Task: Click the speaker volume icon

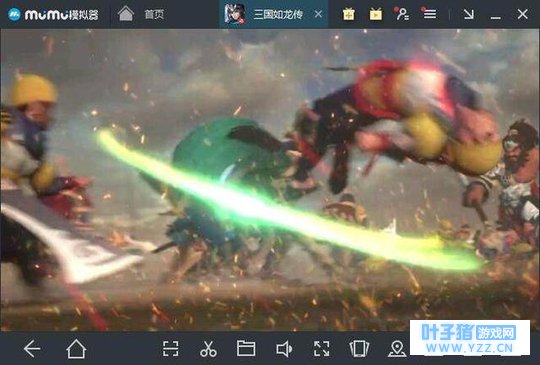Action: tap(284, 349)
